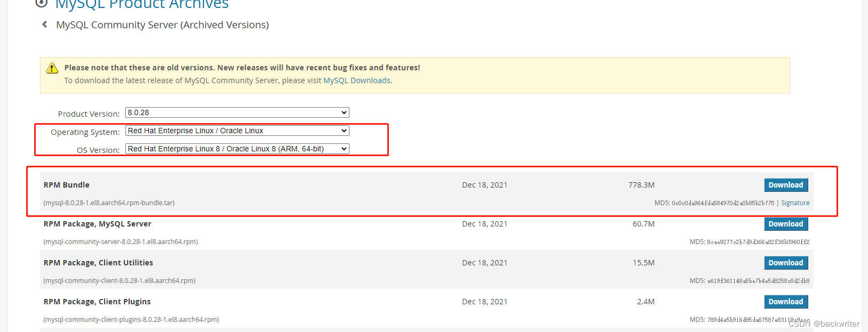Viewport: 868px width, 332px height.
Task: Click mysql-community-client-plugins-8.0.28-1.el8.aarch64.rpm filename
Action: pyautogui.click(x=131, y=320)
